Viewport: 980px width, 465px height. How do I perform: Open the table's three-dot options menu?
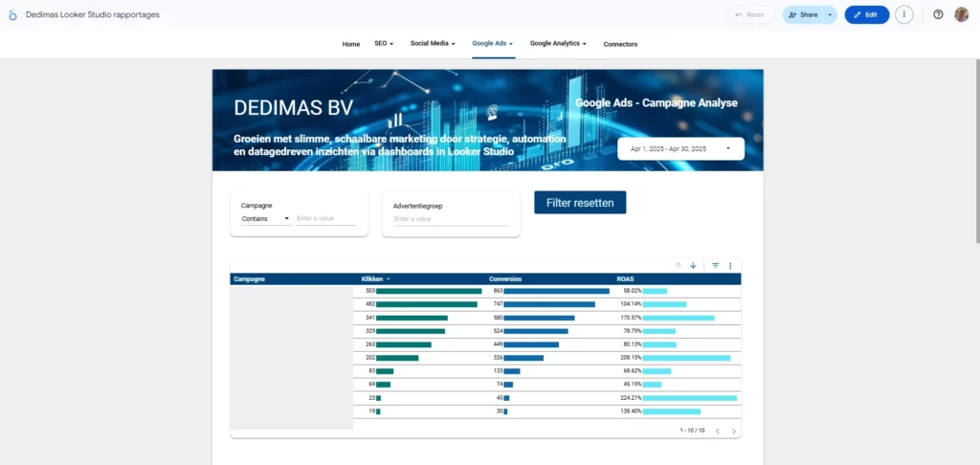tap(730, 266)
